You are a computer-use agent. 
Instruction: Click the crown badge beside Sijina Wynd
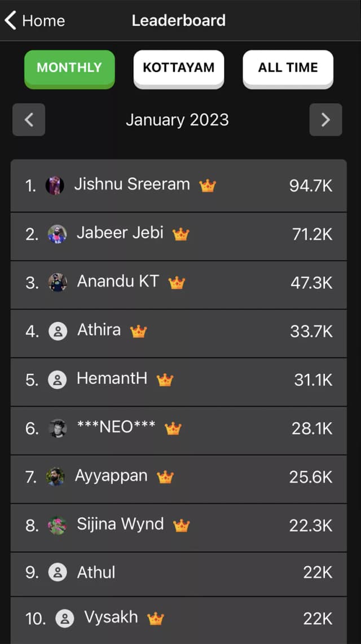coord(182,526)
